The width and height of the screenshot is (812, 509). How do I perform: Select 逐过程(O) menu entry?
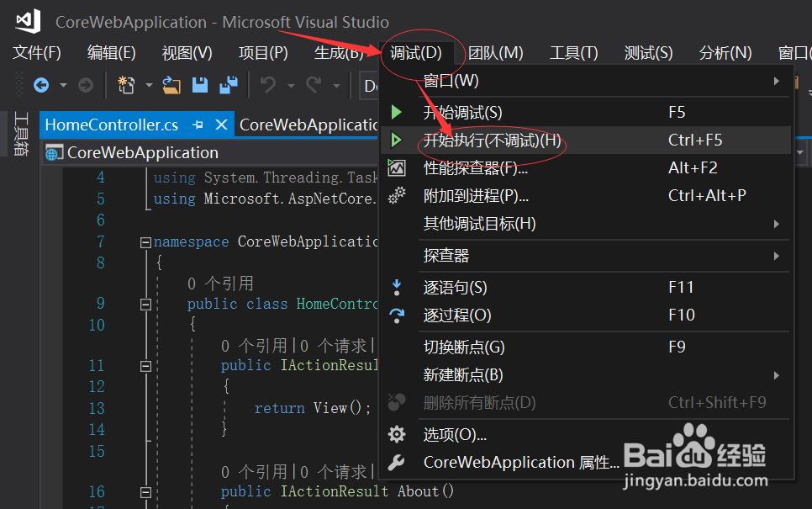pyautogui.click(x=586, y=315)
